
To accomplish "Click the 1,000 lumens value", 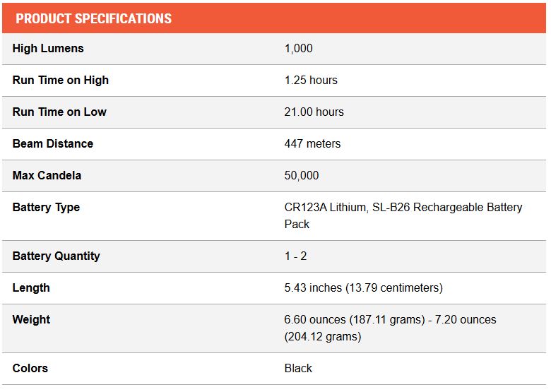I will click(298, 49).
